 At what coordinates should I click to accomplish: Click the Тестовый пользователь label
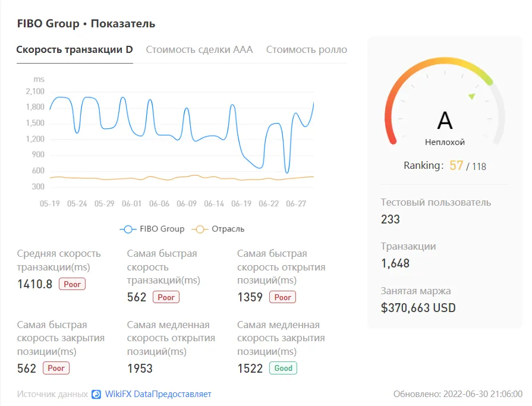[436, 203]
